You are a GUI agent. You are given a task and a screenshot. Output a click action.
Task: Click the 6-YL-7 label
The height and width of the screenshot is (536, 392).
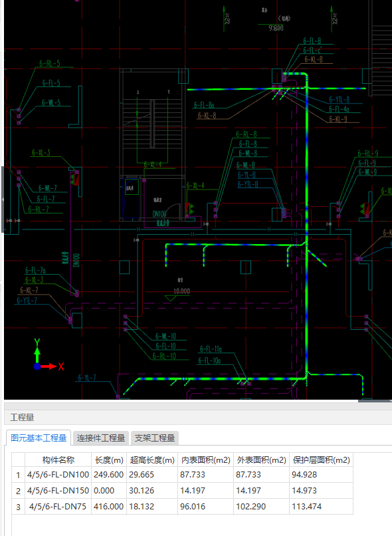(x=87, y=378)
